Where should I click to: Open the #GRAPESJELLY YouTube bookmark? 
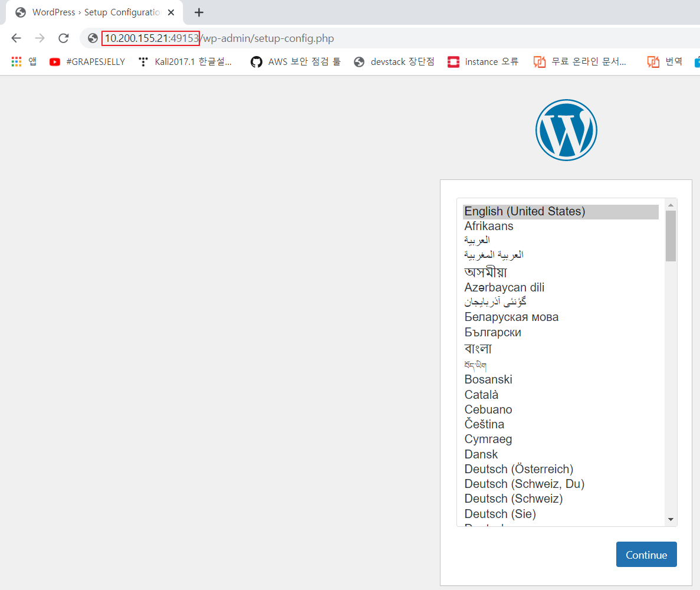(x=87, y=61)
